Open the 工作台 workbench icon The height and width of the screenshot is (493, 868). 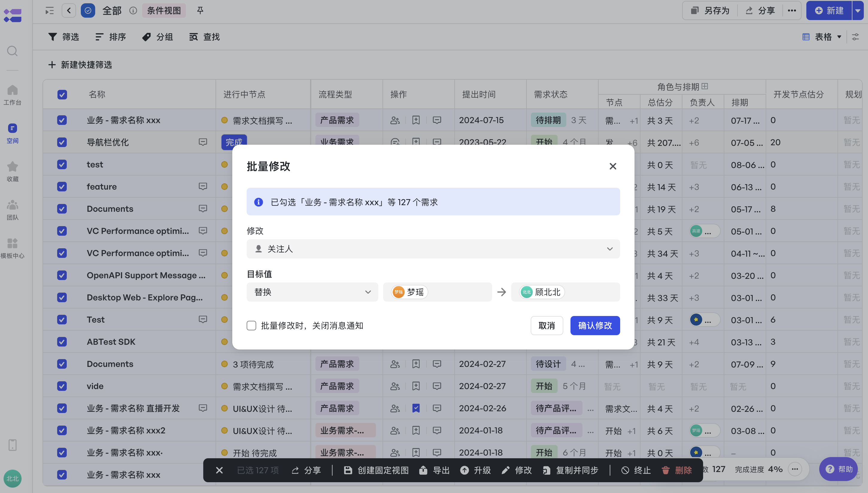pyautogui.click(x=13, y=95)
